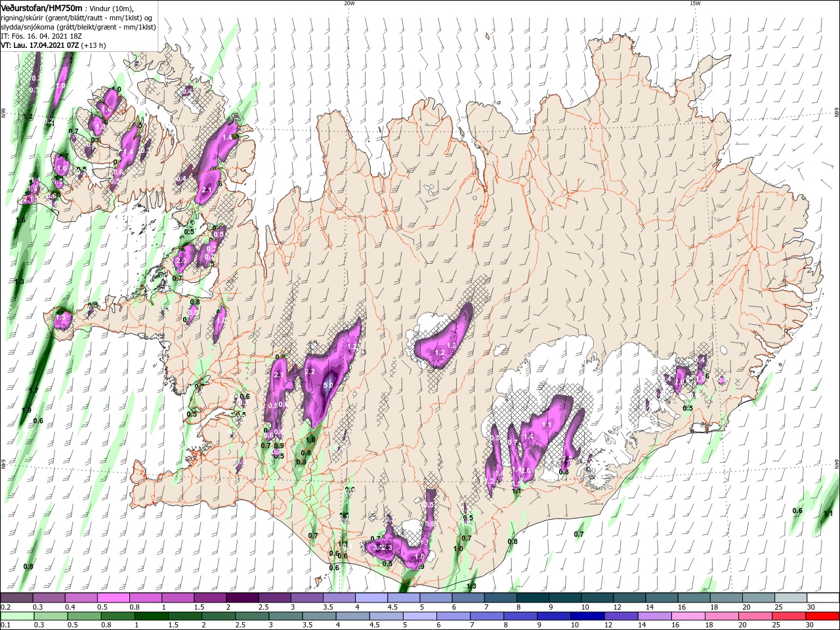Pick the white top legend swatch after 30
This screenshot has width=840, height=630.
824,597
